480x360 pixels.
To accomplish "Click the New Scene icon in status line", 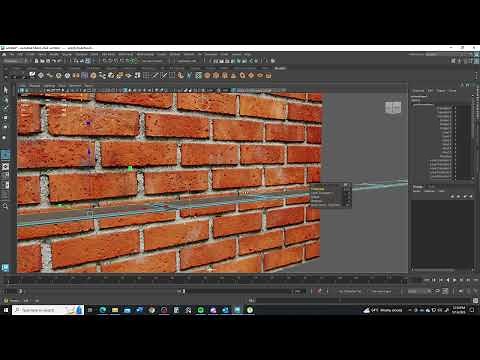I will [37, 61].
